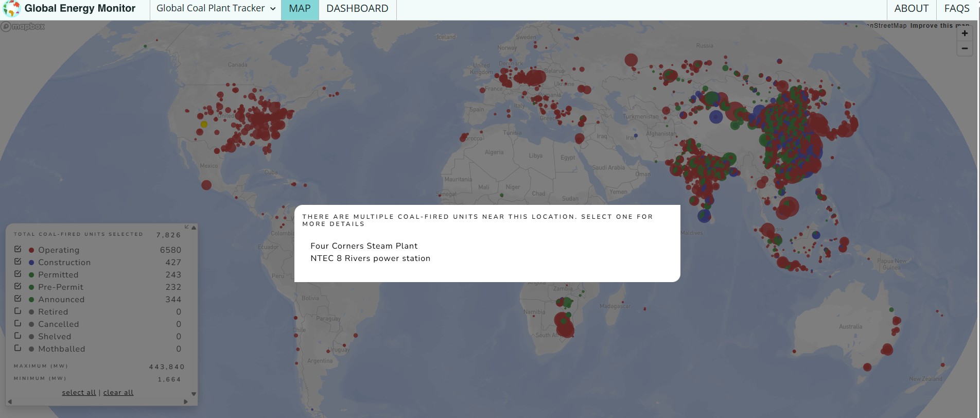
Task: Click the Mapbox logo
Action: coord(23,27)
